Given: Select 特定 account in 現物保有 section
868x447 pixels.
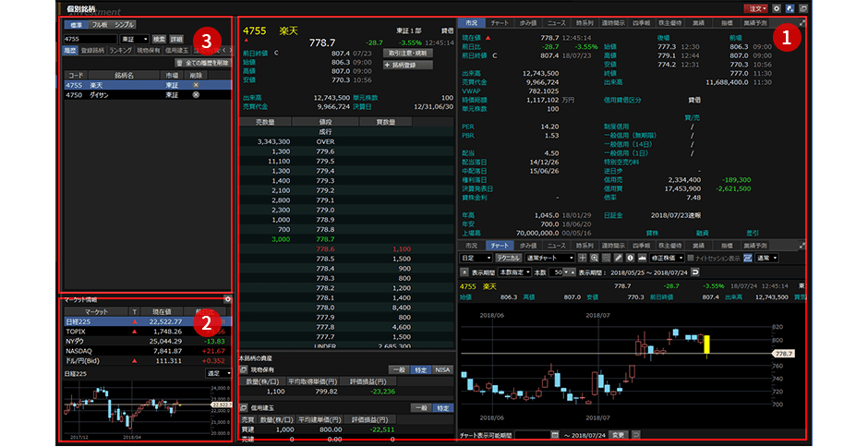Looking at the screenshot, I should click(421, 369).
